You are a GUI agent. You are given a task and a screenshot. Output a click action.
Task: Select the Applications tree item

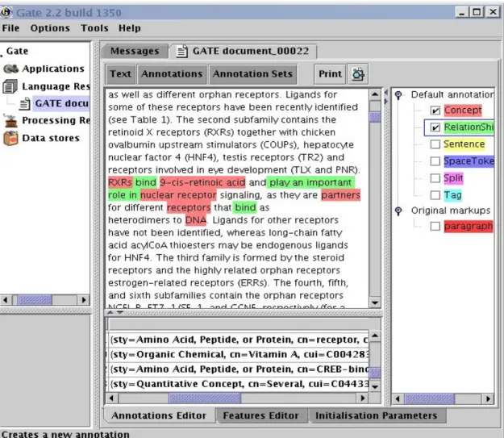click(53, 69)
